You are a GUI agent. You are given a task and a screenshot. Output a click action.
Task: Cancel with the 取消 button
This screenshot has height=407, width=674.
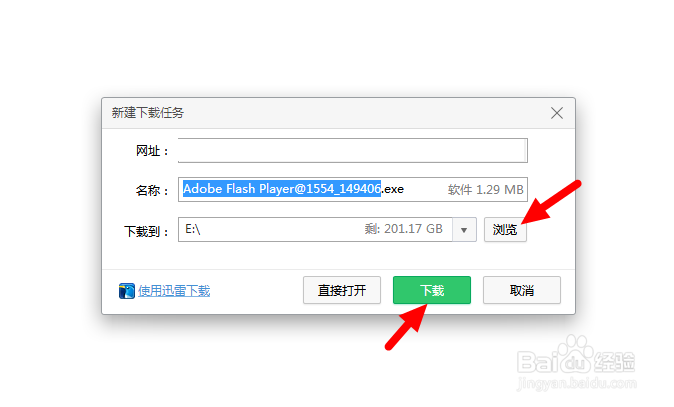pos(521,290)
